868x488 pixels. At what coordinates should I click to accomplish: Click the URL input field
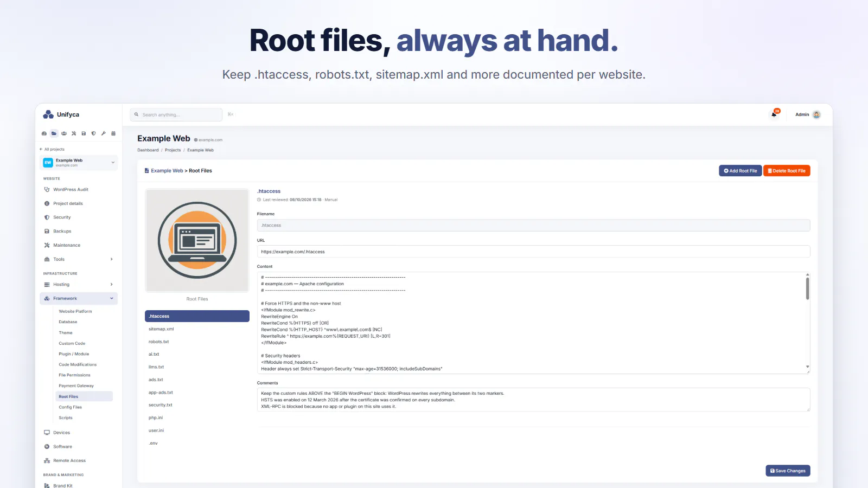(x=533, y=252)
